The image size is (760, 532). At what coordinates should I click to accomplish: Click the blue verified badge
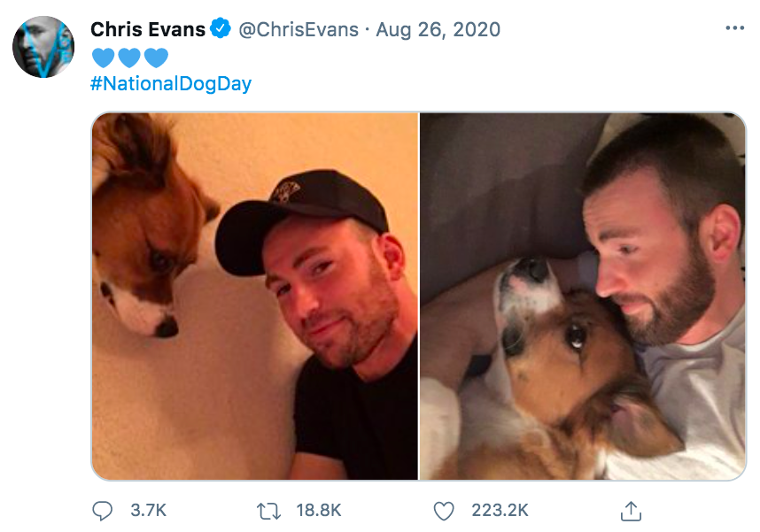tap(220, 29)
